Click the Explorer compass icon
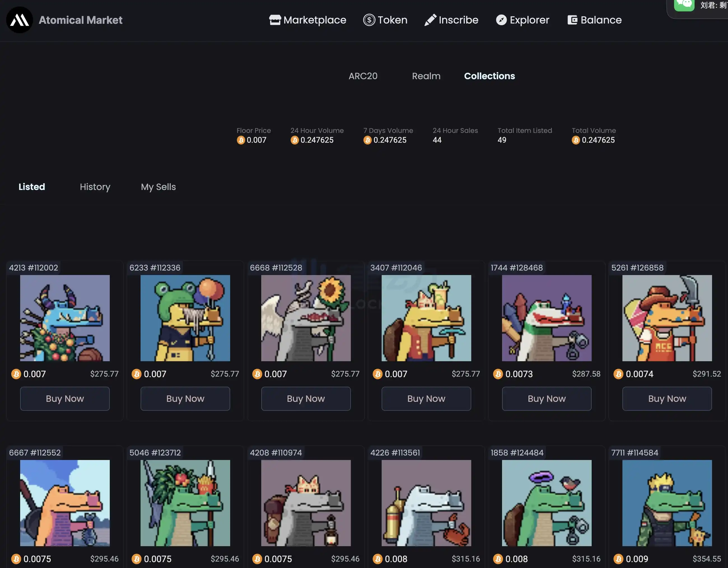Viewport: 728px width, 568px height. coord(501,20)
